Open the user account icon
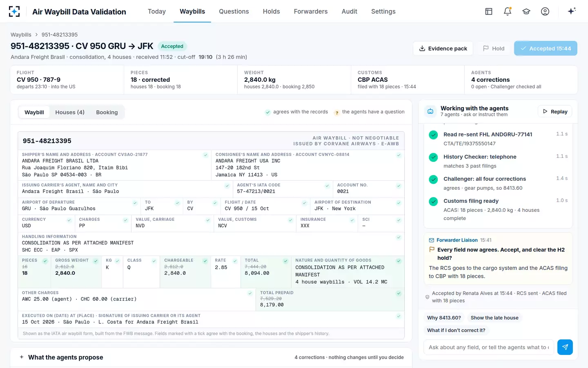 [x=545, y=11]
